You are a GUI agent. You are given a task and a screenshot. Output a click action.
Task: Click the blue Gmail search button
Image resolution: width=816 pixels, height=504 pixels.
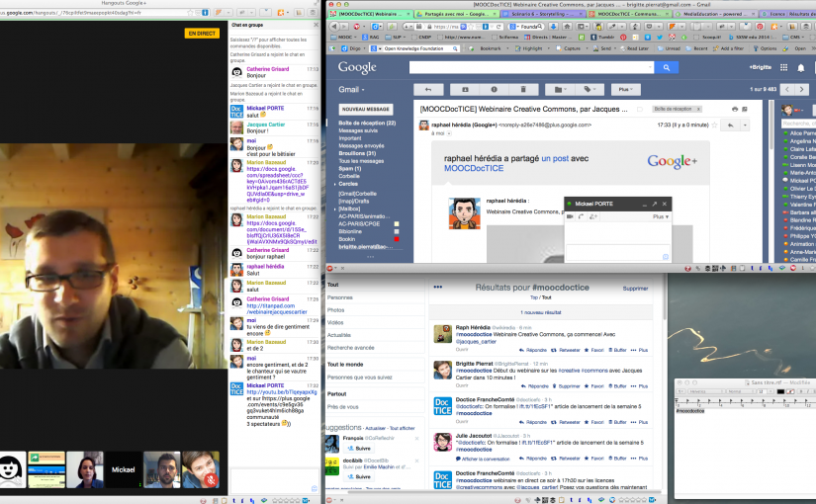pos(666,67)
